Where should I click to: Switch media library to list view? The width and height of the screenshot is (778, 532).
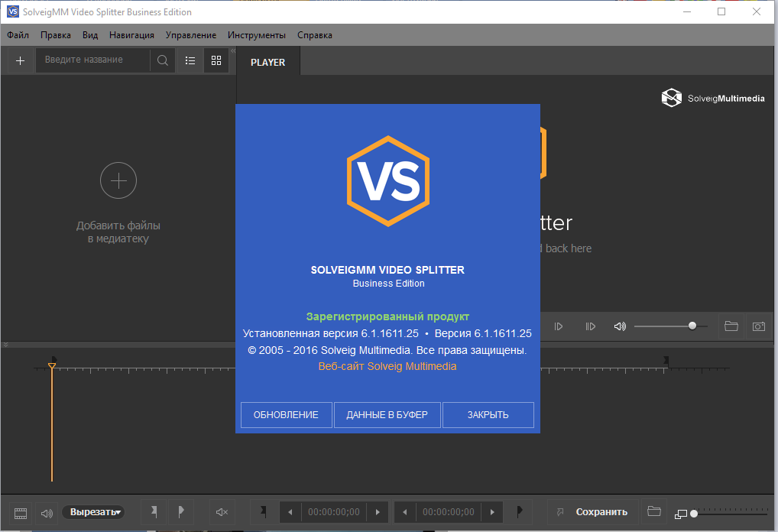[190, 60]
